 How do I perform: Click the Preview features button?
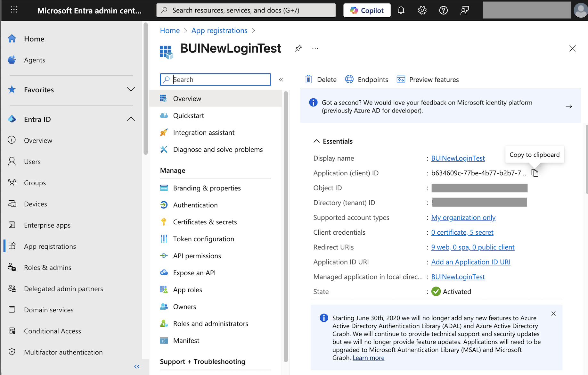tap(427, 79)
